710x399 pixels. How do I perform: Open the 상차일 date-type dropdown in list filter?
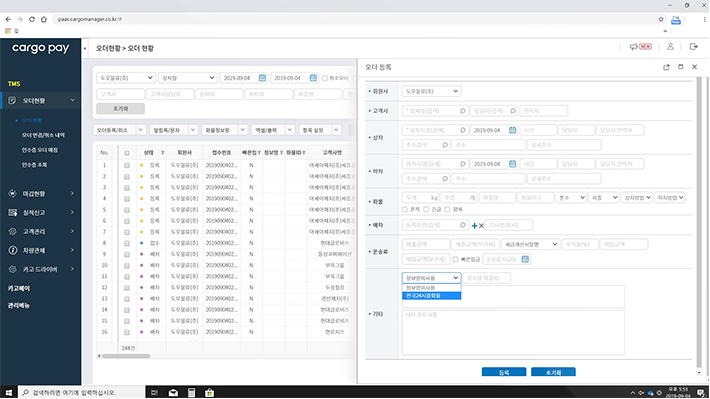(187, 78)
